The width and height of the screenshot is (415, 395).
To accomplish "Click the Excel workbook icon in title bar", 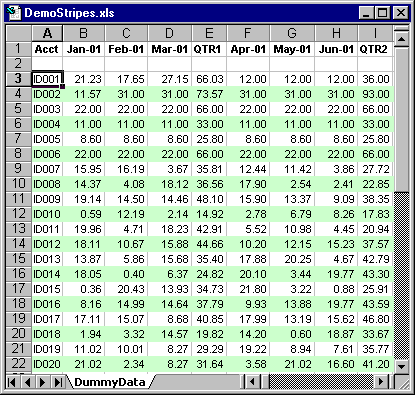I will pos(14,13).
